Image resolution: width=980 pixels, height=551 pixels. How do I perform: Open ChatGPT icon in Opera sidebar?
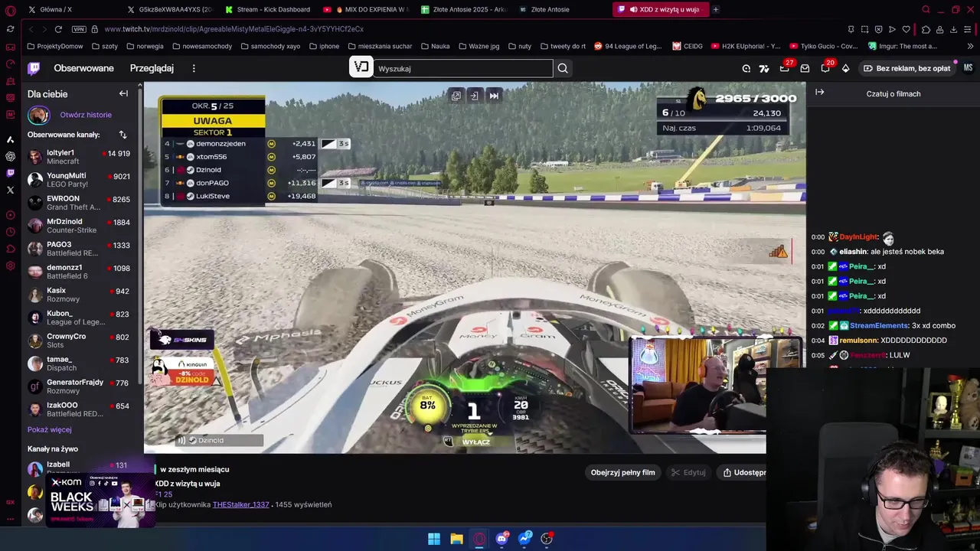10,156
